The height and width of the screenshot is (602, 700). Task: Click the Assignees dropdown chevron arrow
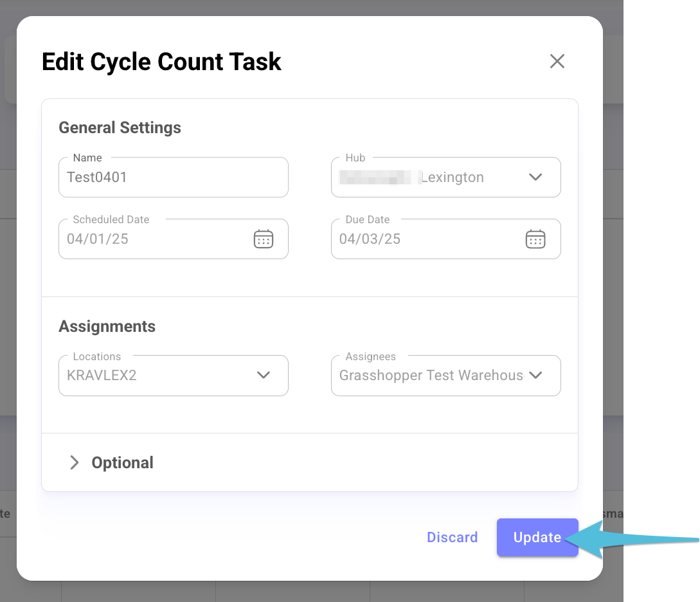535,375
